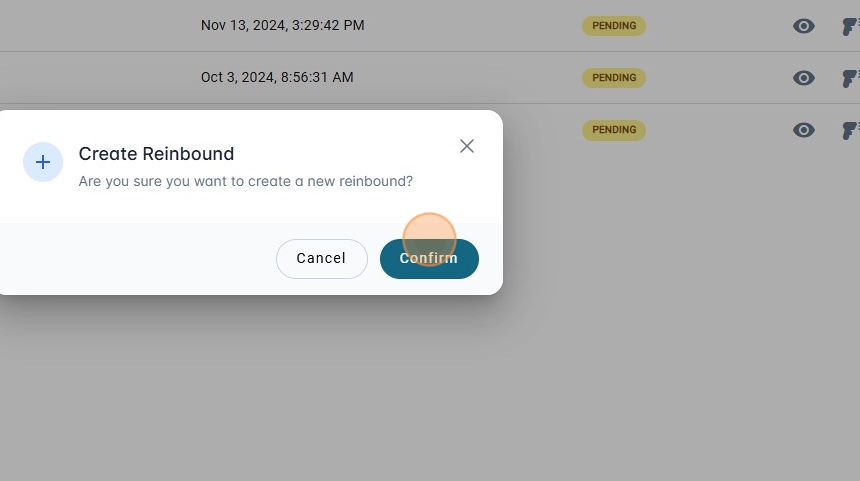
Task: Click the Nov 13, 2024, 3:29:42 PM timestamp
Action: pyautogui.click(x=282, y=25)
